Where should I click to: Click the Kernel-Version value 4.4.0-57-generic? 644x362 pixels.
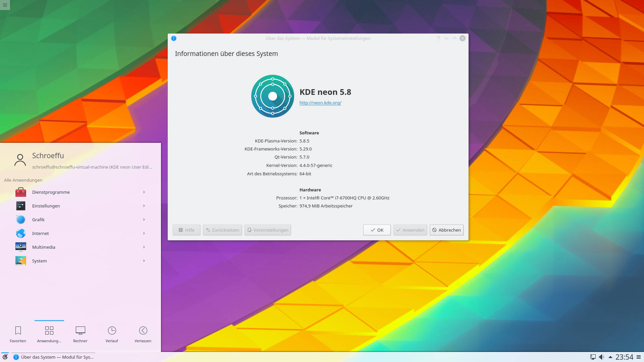[x=316, y=165]
